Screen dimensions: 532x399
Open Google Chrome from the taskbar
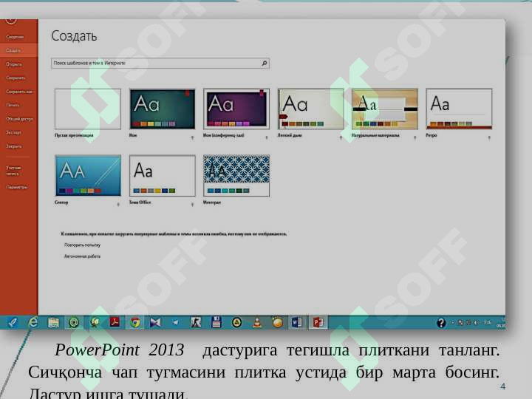(135, 322)
